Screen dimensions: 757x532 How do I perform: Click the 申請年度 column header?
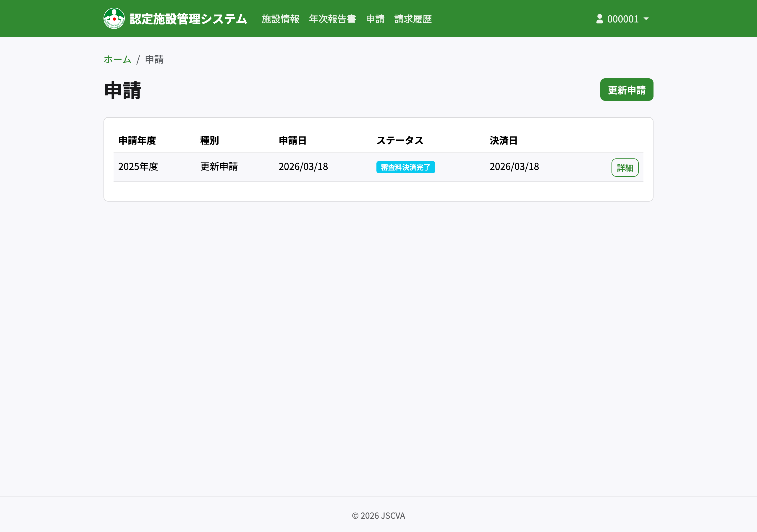pos(138,141)
